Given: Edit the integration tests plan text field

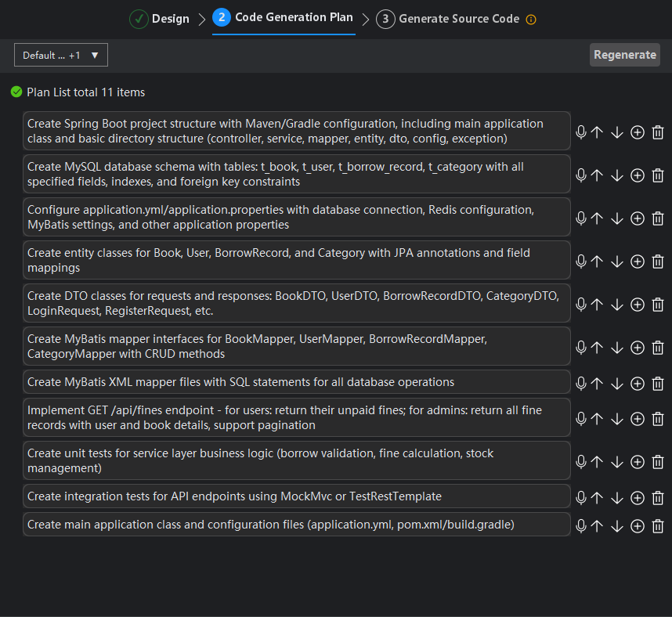Looking at the screenshot, I should (x=296, y=496).
